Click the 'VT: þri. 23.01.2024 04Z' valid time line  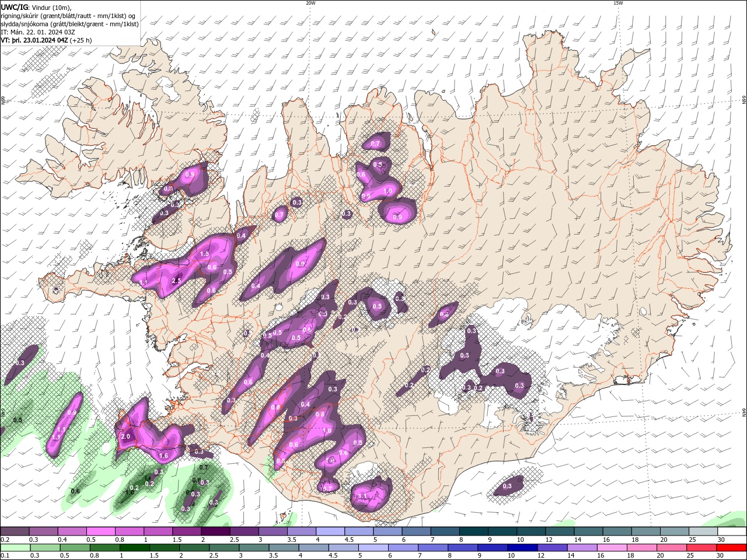[x=34, y=40]
